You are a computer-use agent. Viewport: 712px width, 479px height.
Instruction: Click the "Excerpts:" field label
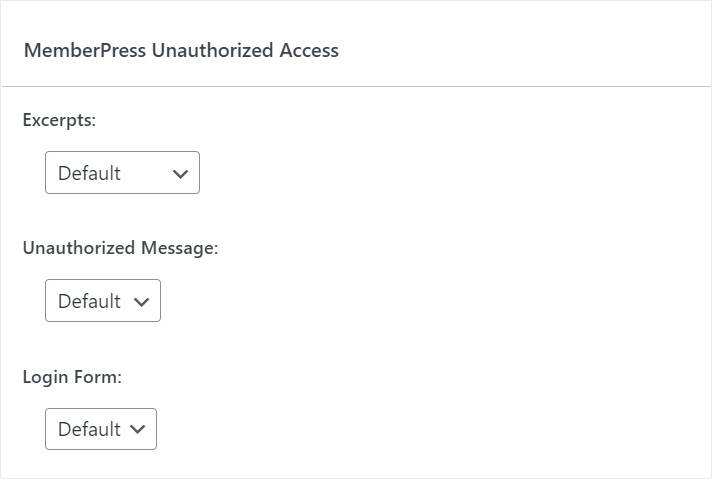pos(59,120)
